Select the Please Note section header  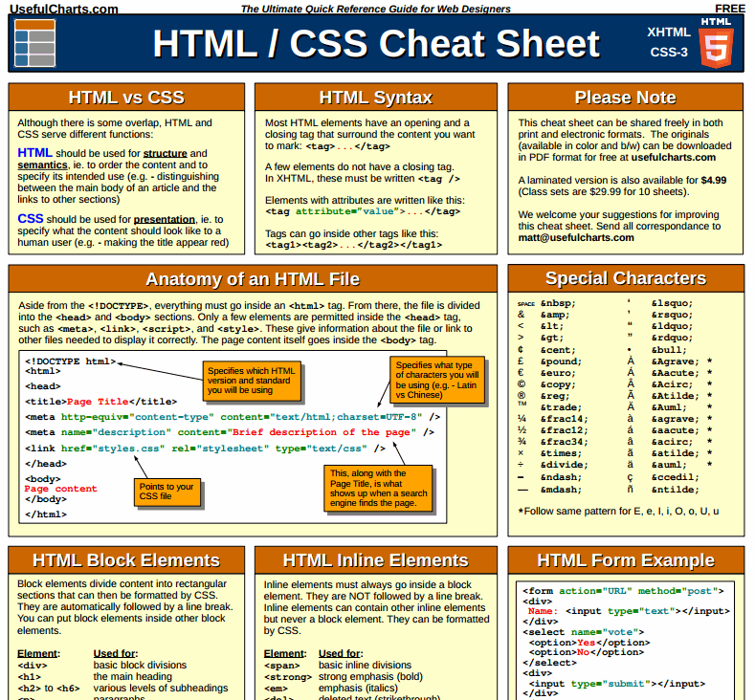point(626,98)
